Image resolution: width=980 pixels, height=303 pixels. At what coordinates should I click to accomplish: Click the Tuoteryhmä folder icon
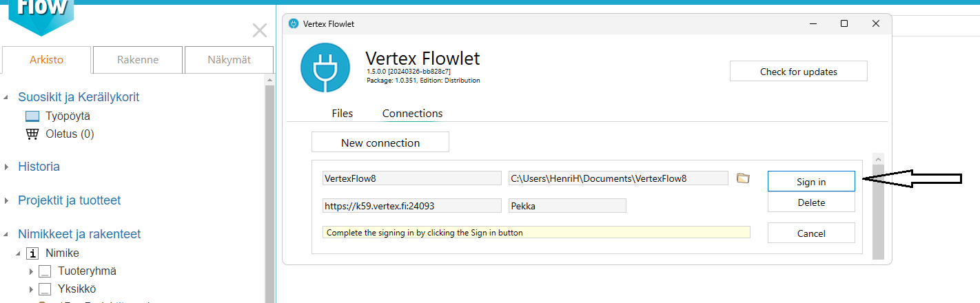pyautogui.click(x=45, y=271)
